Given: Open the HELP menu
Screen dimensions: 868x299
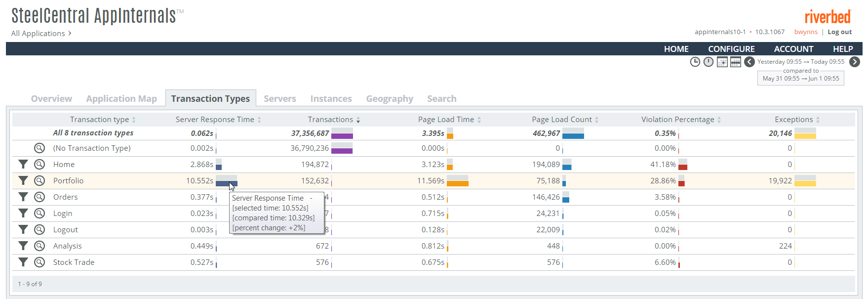Looking at the screenshot, I should point(843,49).
